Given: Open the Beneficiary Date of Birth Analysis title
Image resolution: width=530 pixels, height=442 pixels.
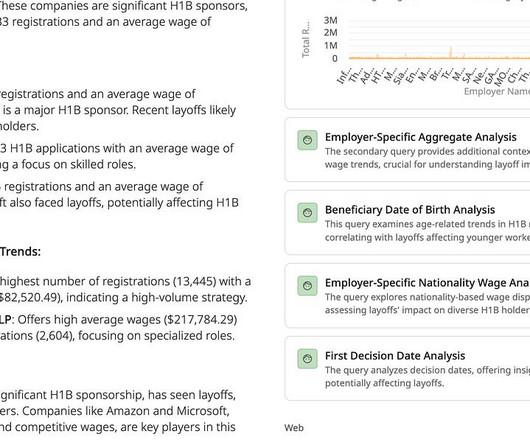Looking at the screenshot, I should 410,210.
